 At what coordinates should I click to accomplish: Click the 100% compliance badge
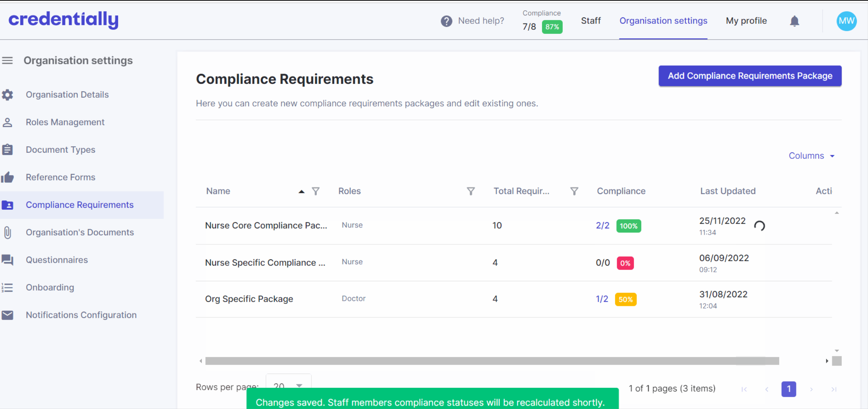(x=629, y=226)
